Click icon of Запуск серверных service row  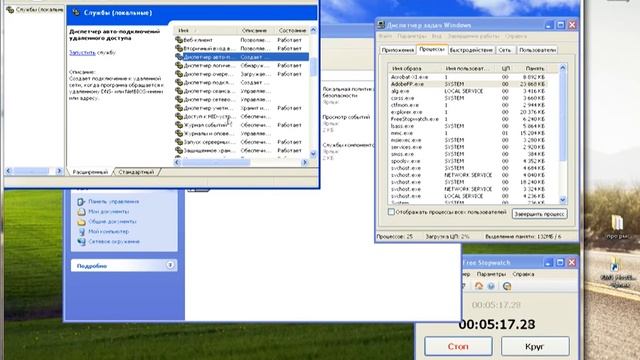pyautogui.click(x=178, y=142)
